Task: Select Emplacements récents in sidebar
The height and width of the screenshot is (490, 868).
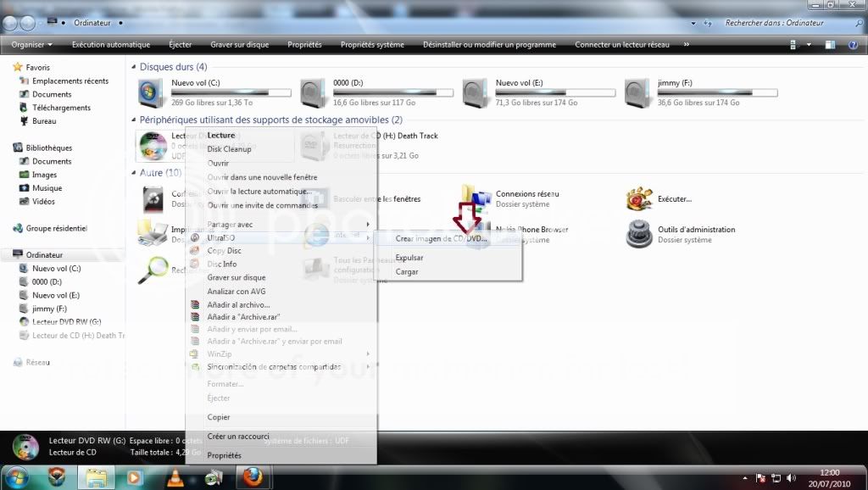Action: coord(70,81)
